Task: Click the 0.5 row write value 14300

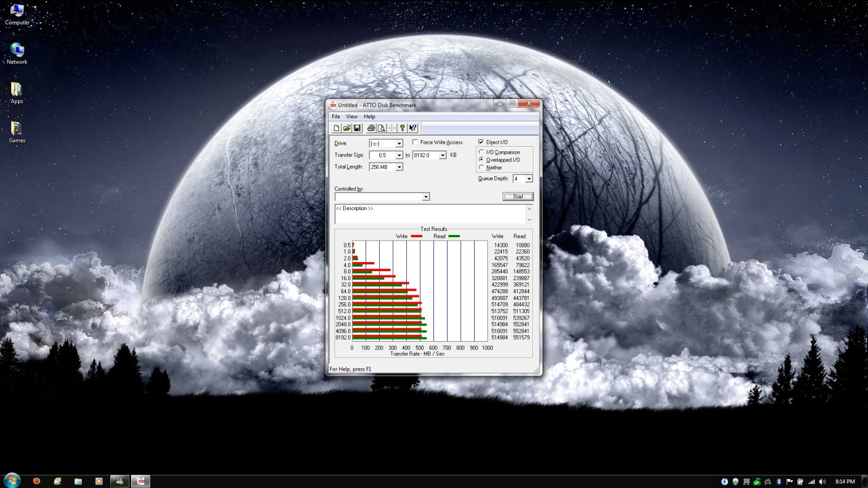Action: [x=501, y=245]
